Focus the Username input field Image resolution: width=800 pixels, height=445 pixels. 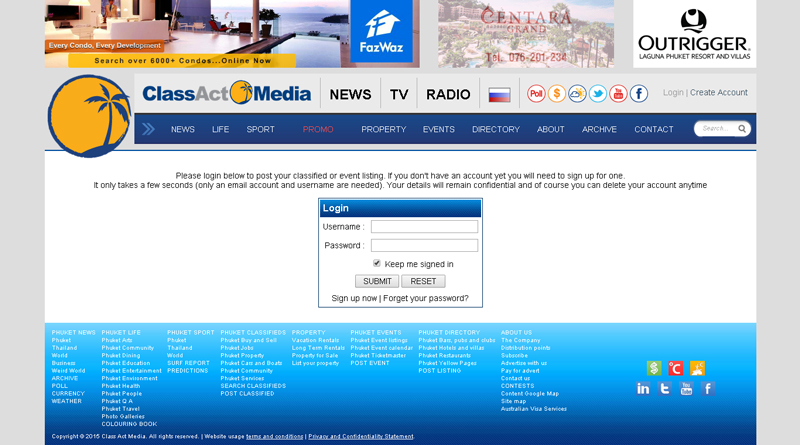point(424,227)
